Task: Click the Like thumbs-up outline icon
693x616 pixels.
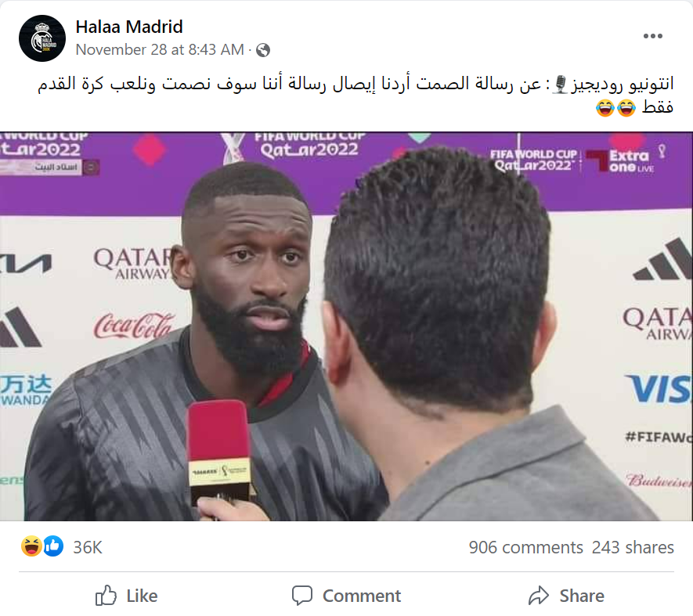Action: coord(106,595)
